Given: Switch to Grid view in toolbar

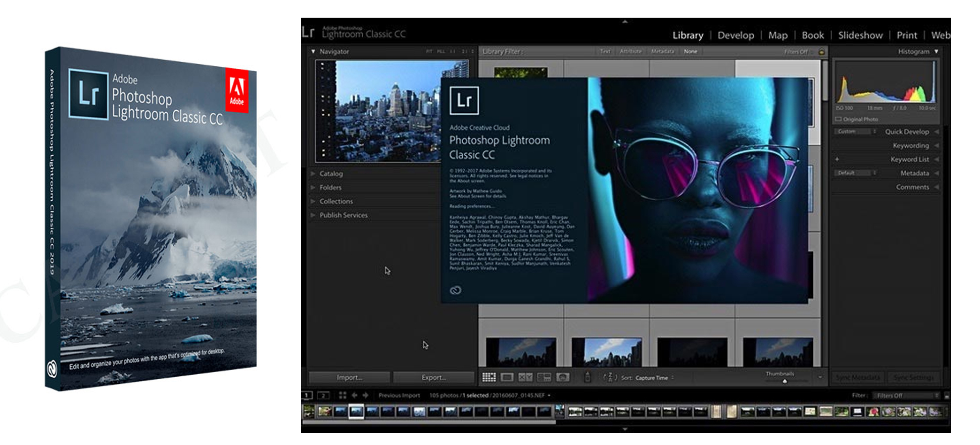Looking at the screenshot, I should pos(489,377).
